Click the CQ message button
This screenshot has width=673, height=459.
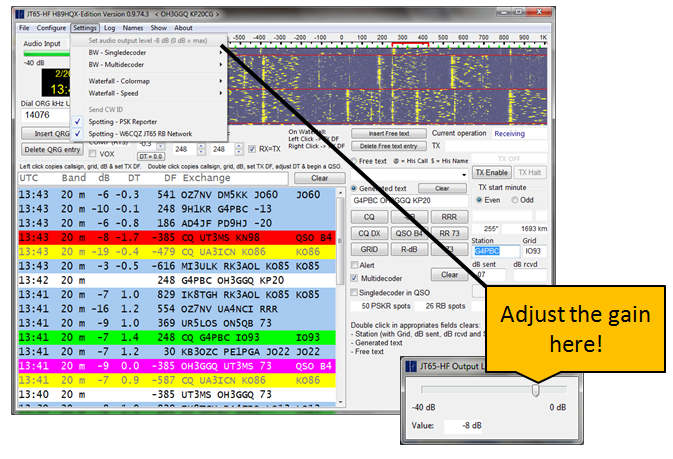(369, 217)
